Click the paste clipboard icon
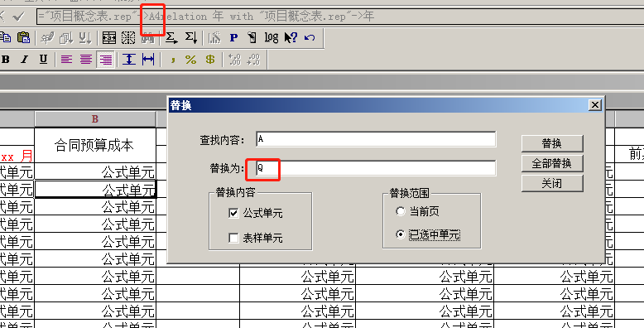 (x=23, y=37)
